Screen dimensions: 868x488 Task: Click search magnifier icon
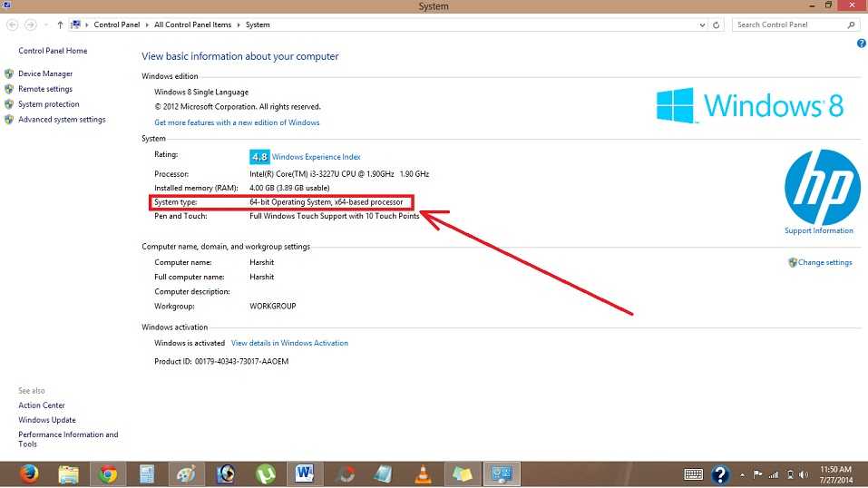(x=851, y=24)
